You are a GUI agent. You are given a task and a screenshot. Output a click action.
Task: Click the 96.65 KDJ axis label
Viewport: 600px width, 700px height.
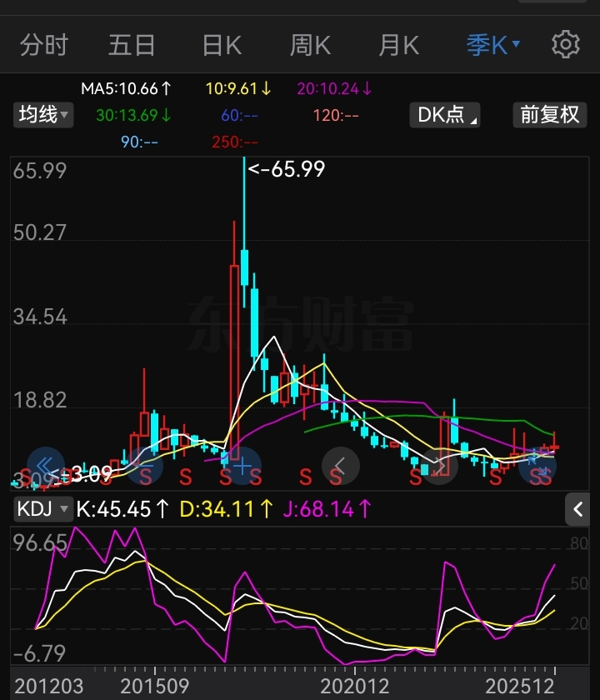[x=40, y=542]
